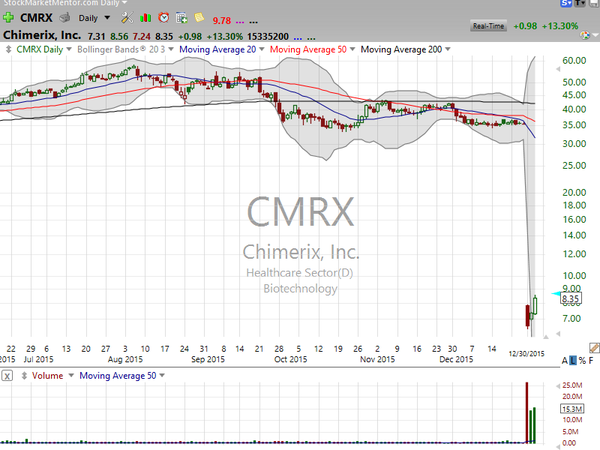This screenshot has height=450, width=600.
Task: Expand the volume Moving Average 50 dropdown arrow
Action: tap(162, 375)
